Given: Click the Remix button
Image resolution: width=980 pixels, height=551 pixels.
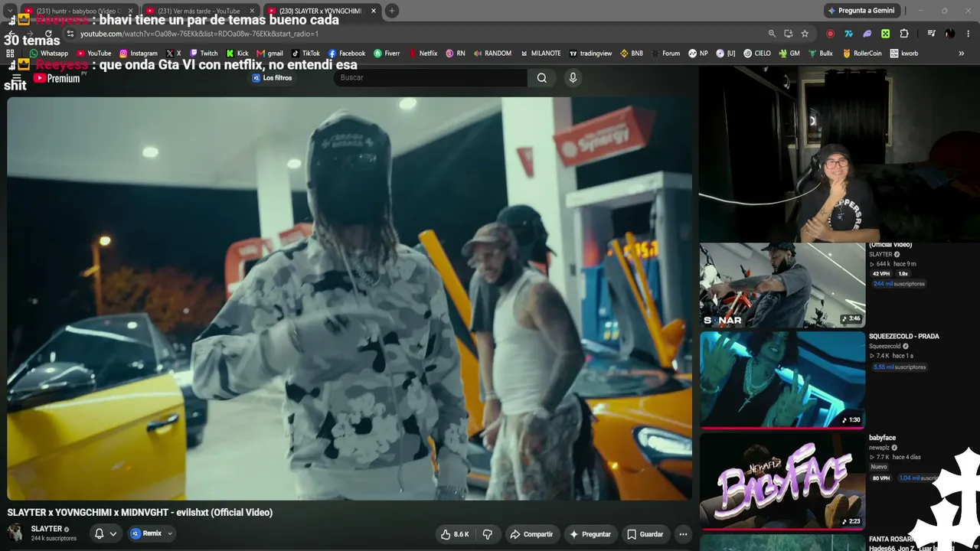Looking at the screenshot, I should pos(146,534).
